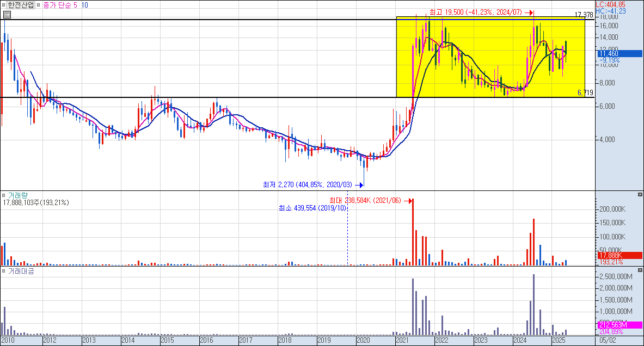Click the moving average period 5
The width and height of the screenshot is (644, 346).
(75, 5)
